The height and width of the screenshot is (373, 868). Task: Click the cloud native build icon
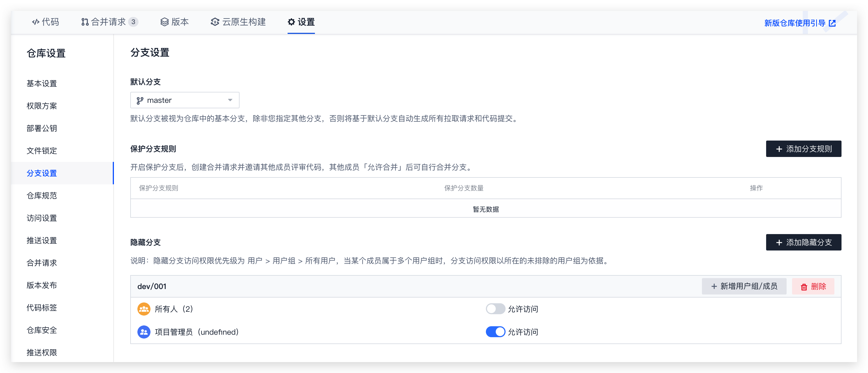click(215, 22)
